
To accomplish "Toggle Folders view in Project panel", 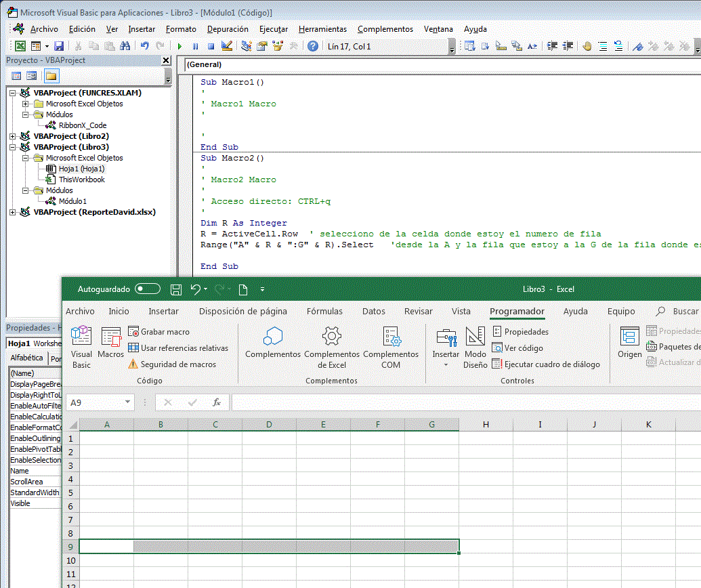I will (51, 76).
